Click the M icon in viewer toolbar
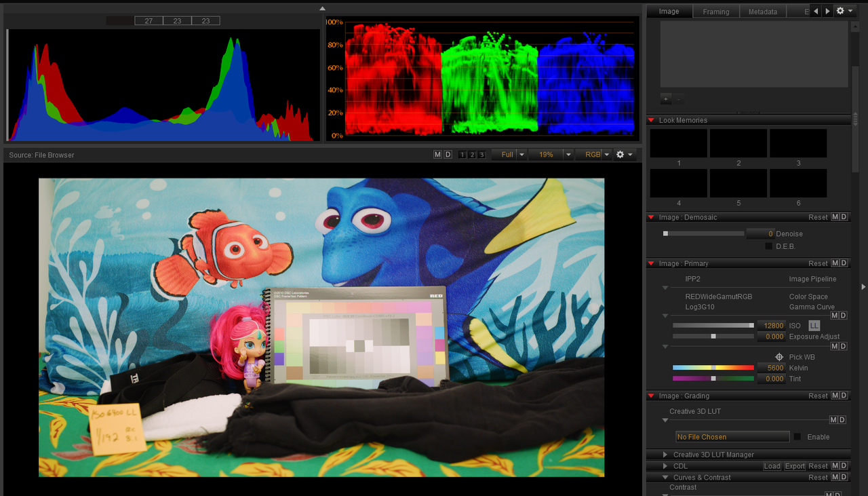The height and width of the screenshot is (496, 868). pos(438,155)
